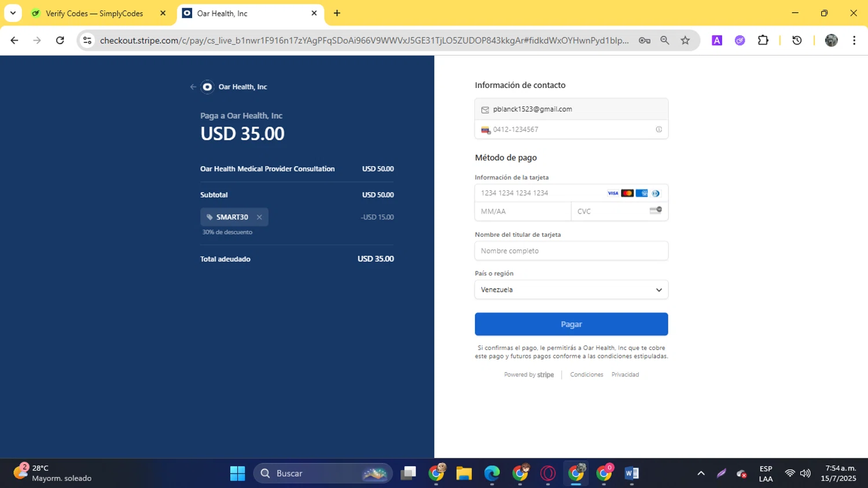Screen dimensions: 868x488
Task: Click the zoom magnifier icon in address bar
Action: 665,41
